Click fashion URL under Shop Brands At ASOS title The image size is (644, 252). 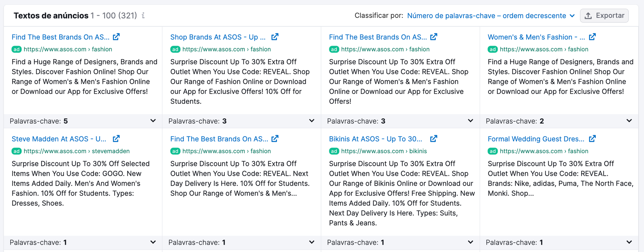226,49
